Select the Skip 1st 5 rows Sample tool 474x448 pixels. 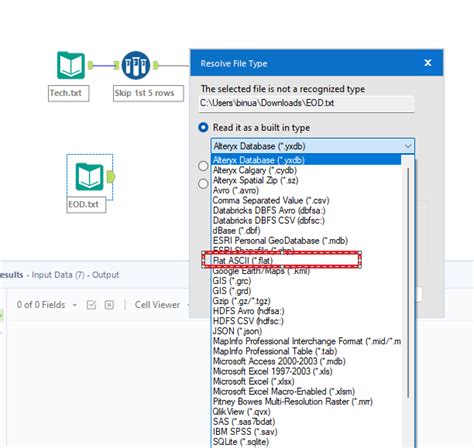coord(135,65)
